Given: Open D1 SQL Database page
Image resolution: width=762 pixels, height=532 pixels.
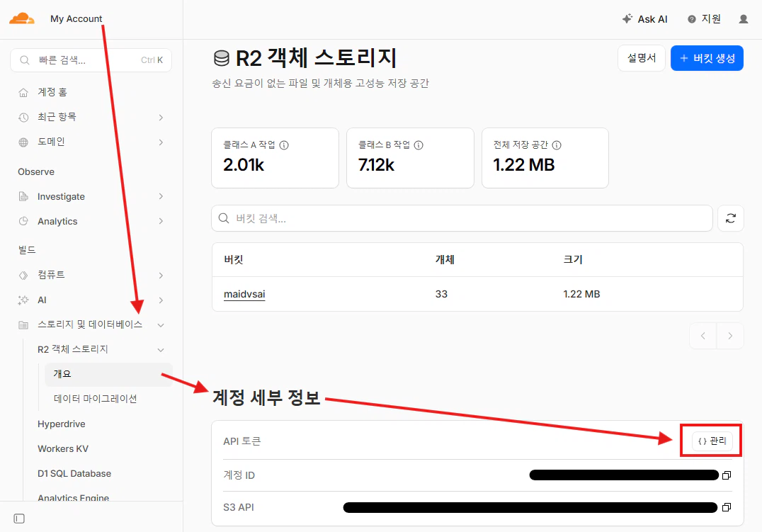Looking at the screenshot, I should pyautogui.click(x=74, y=474).
